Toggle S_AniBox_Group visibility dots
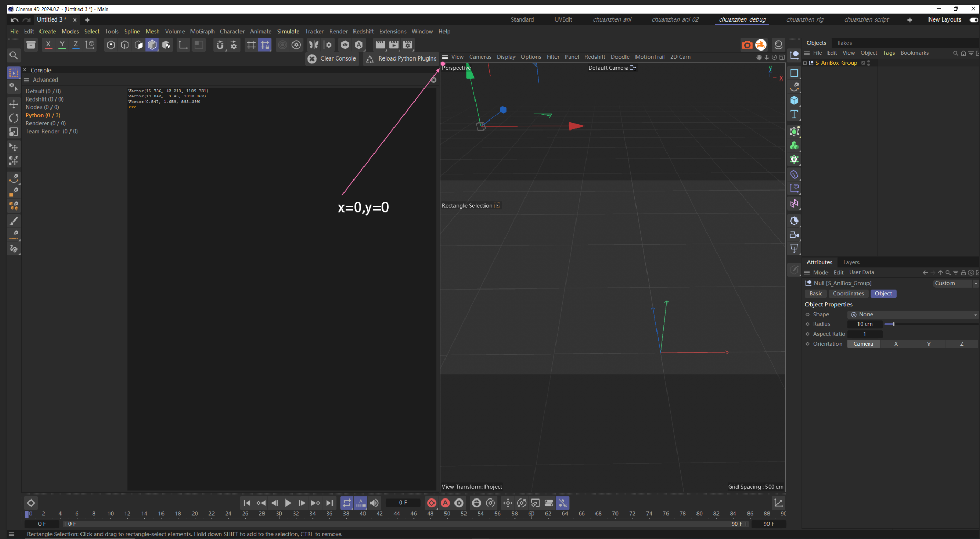Viewport: 980px width, 539px height. pos(868,63)
